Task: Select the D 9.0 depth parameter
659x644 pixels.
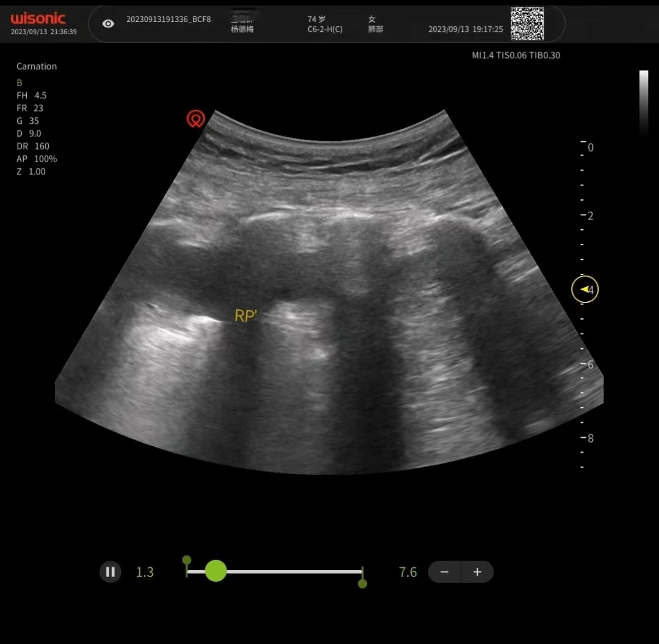Action: [29, 134]
